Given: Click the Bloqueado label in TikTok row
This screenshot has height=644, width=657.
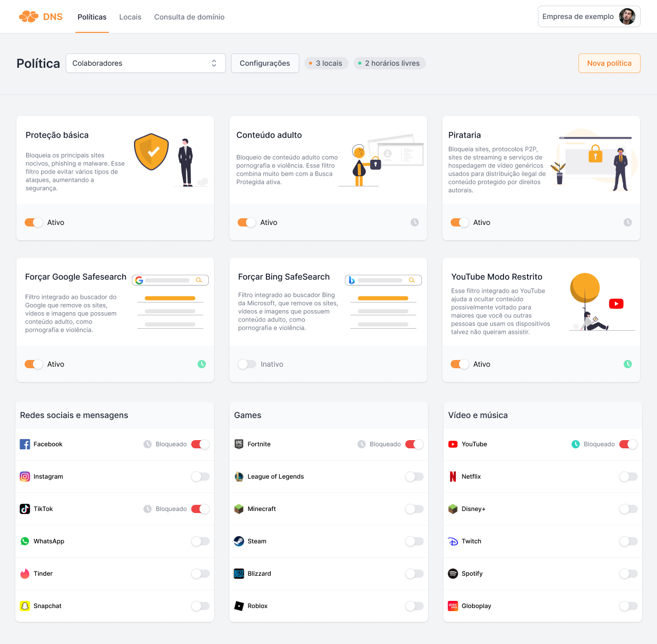Looking at the screenshot, I should [171, 509].
